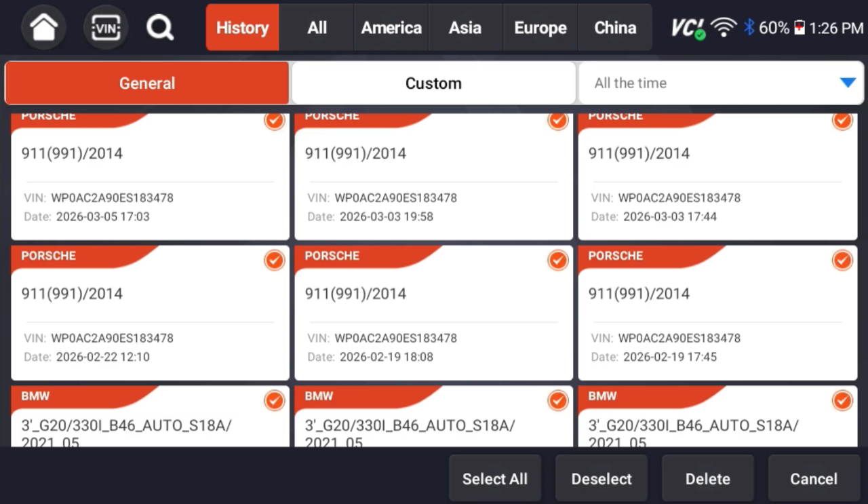The width and height of the screenshot is (868, 504).
Task: Tap the VCI connection status icon
Action: pyautogui.click(x=688, y=28)
